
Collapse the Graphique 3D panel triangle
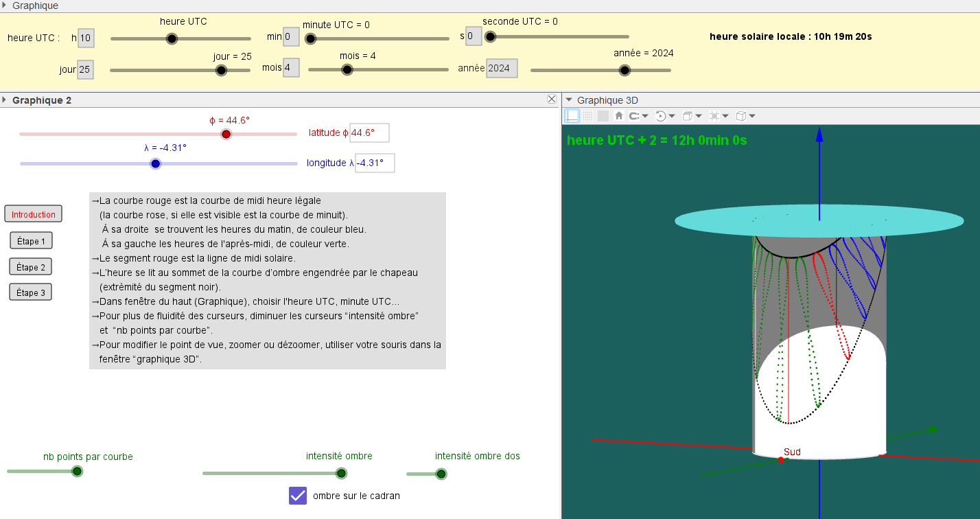(568, 100)
